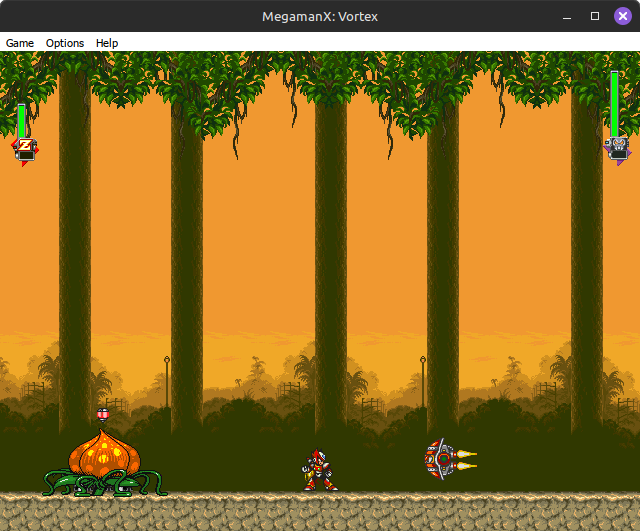Open the Help menu
Screen dimensions: 640x531
coord(107,43)
